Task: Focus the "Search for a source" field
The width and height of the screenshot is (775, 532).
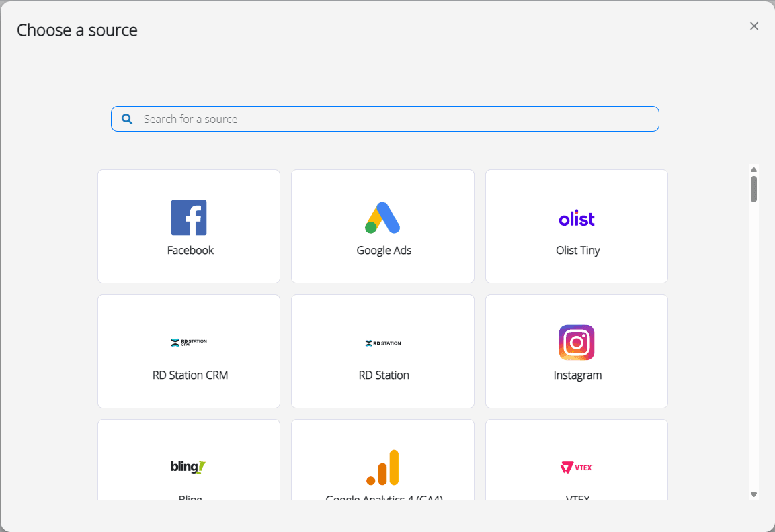Action: 397,119
